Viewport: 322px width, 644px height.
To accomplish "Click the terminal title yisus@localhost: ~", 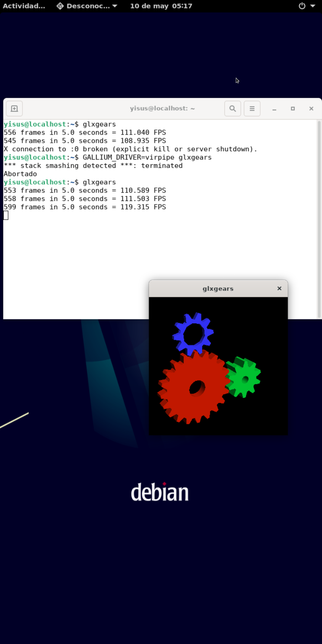I will [162, 109].
